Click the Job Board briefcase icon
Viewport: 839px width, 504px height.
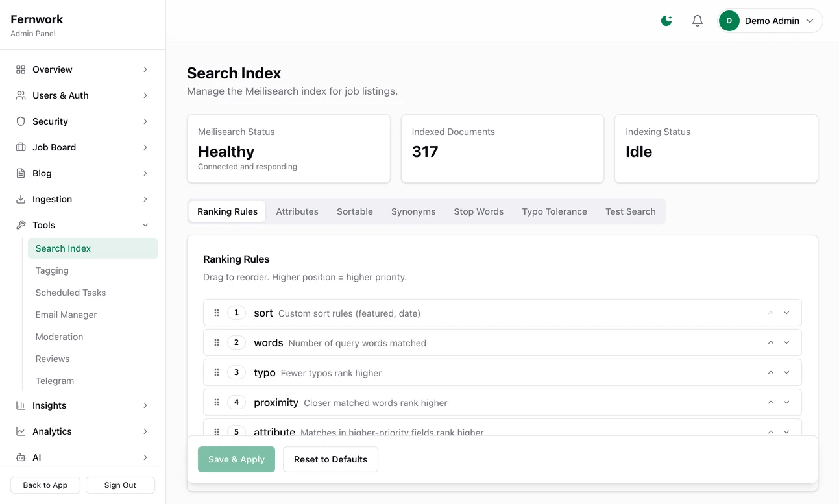tap(21, 147)
